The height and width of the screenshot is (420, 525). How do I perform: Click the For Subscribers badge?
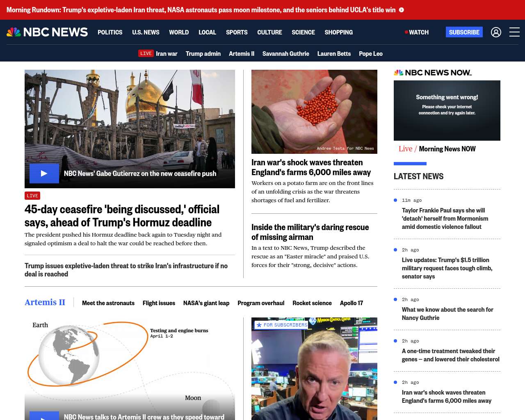[x=281, y=325]
